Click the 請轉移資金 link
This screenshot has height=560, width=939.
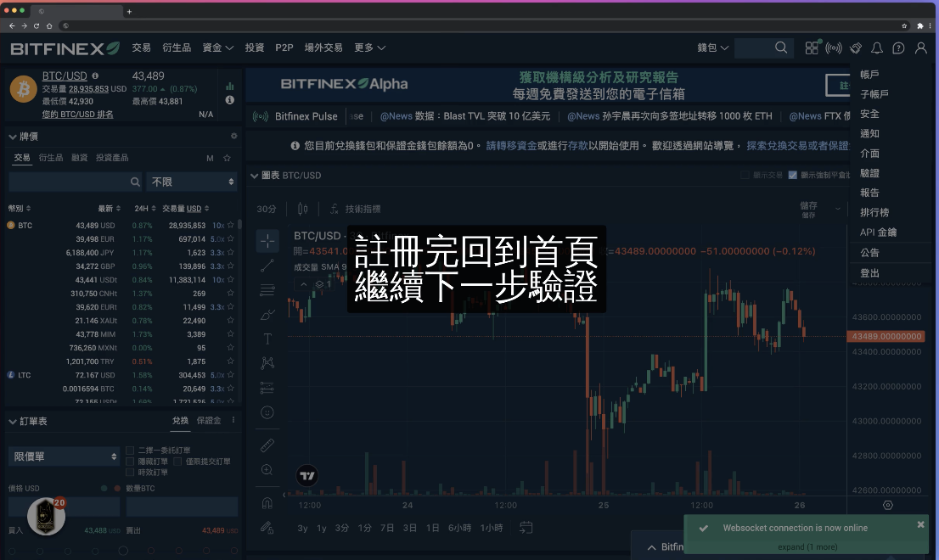point(511,145)
